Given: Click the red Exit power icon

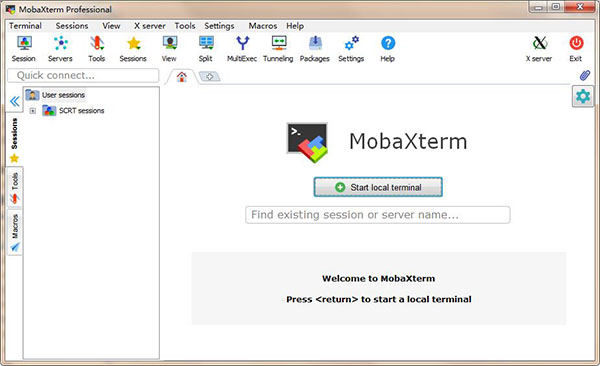Looking at the screenshot, I should pyautogui.click(x=576, y=49).
